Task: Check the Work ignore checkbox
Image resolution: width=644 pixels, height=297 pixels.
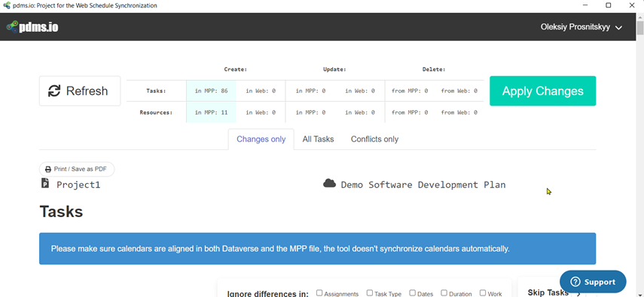Action: pos(483,293)
